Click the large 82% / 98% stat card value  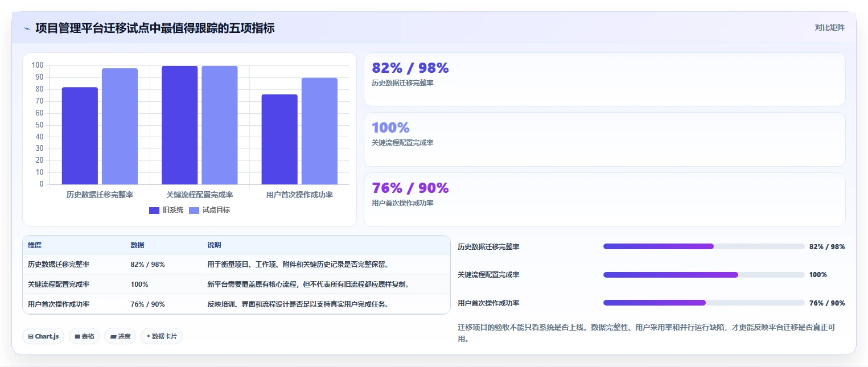(410, 68)
